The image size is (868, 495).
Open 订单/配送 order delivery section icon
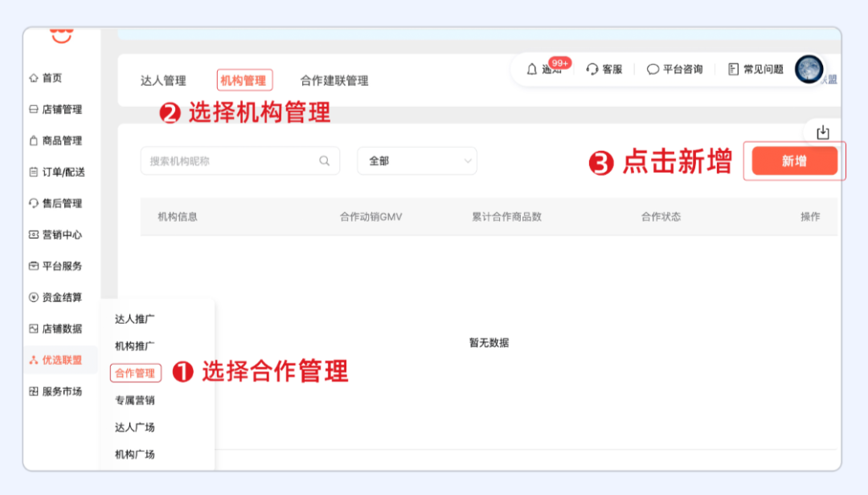click(x=32, y=172)
